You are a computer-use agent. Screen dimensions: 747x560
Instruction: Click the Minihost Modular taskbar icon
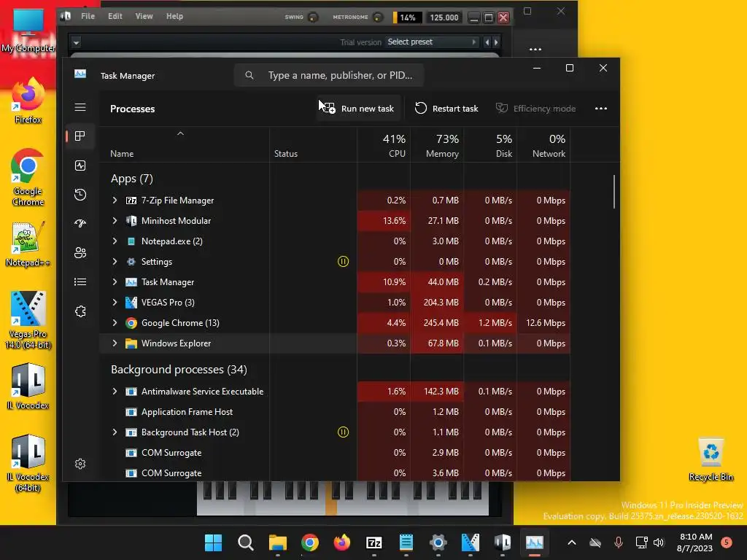click(503, 542)
